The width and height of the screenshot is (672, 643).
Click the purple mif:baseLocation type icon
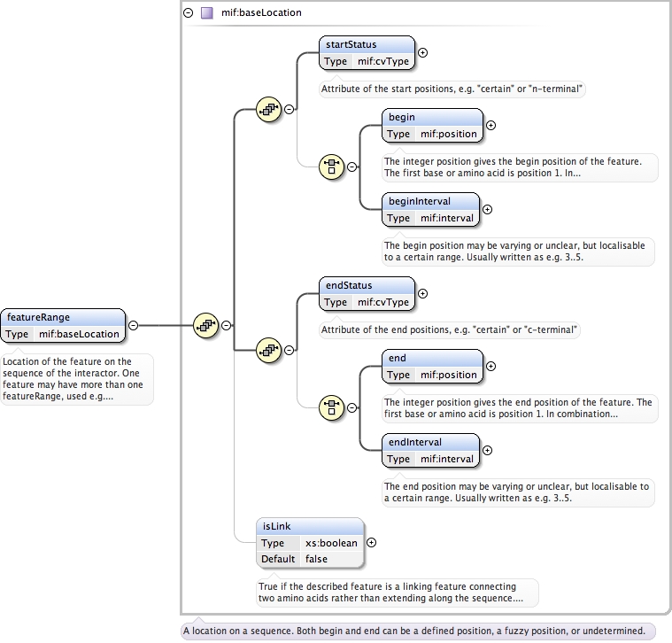206,13
